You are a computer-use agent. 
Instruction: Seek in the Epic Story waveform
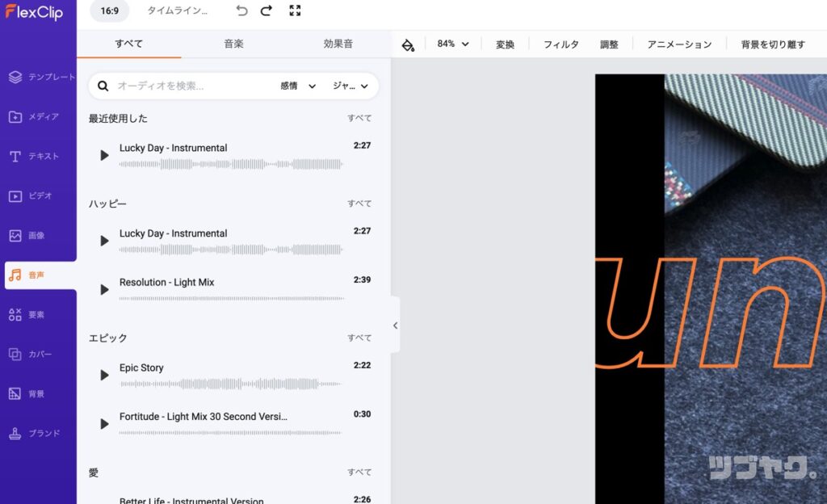[x=231, y=384]
